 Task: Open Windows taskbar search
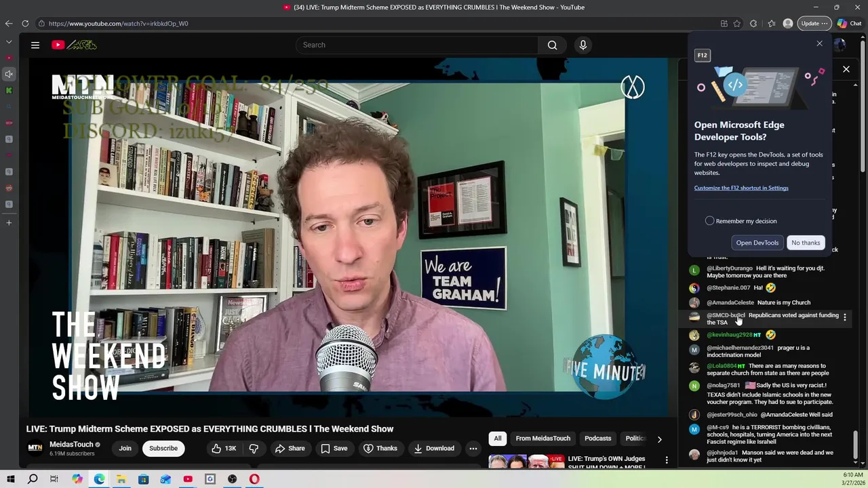pyautogui.click(x=33, y=479)
